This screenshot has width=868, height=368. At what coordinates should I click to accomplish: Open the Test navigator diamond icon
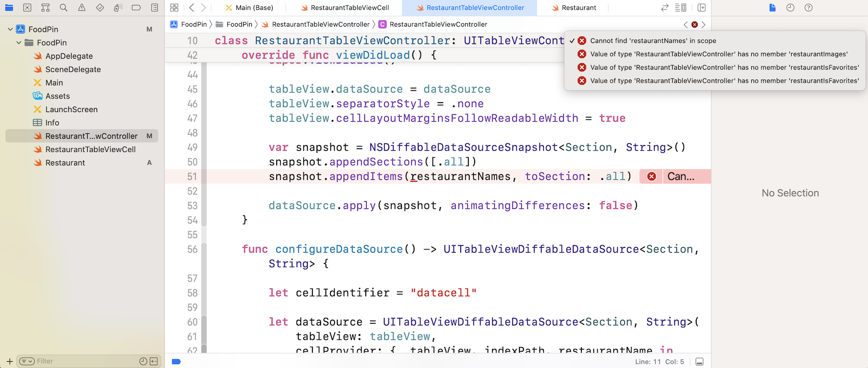pos(100,8)
